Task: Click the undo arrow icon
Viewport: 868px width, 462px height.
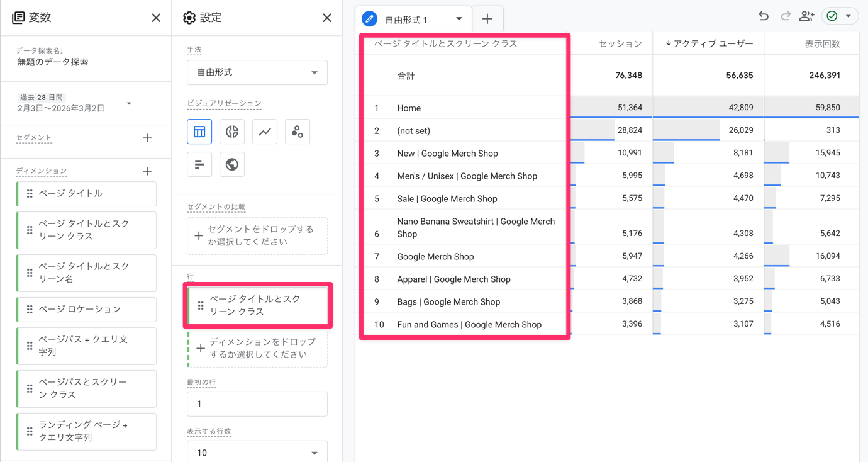Action: [x=763, y=16]
